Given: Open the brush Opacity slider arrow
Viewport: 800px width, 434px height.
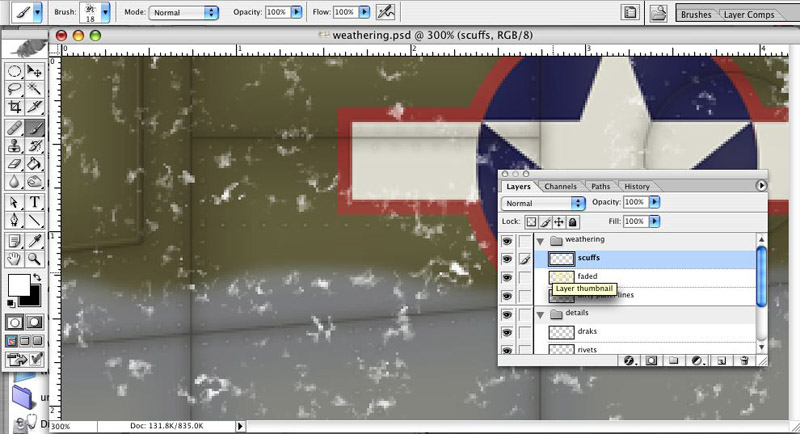Looking at the screenshot, I should (296, 12).
